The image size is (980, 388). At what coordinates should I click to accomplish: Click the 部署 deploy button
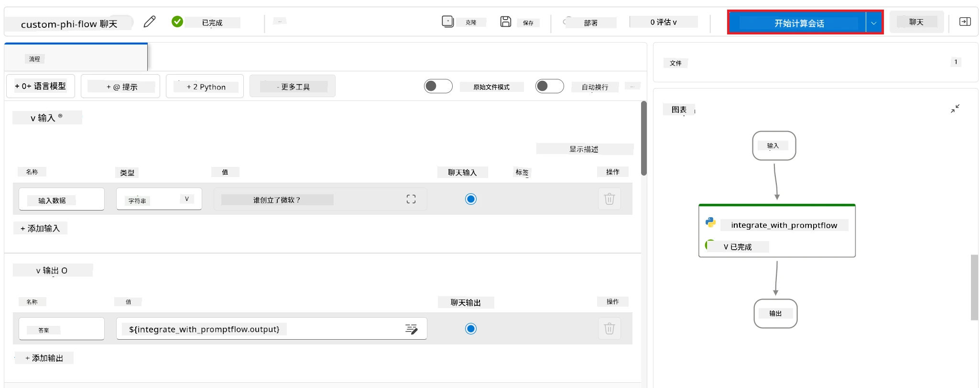click(590, 22)
